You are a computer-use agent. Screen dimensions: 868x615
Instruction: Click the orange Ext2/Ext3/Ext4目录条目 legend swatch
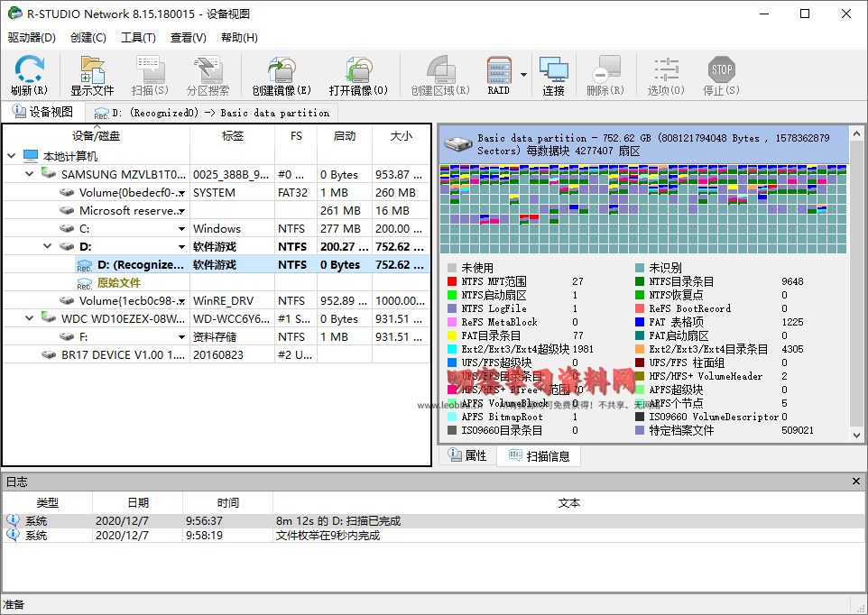(x=640, y=349)
